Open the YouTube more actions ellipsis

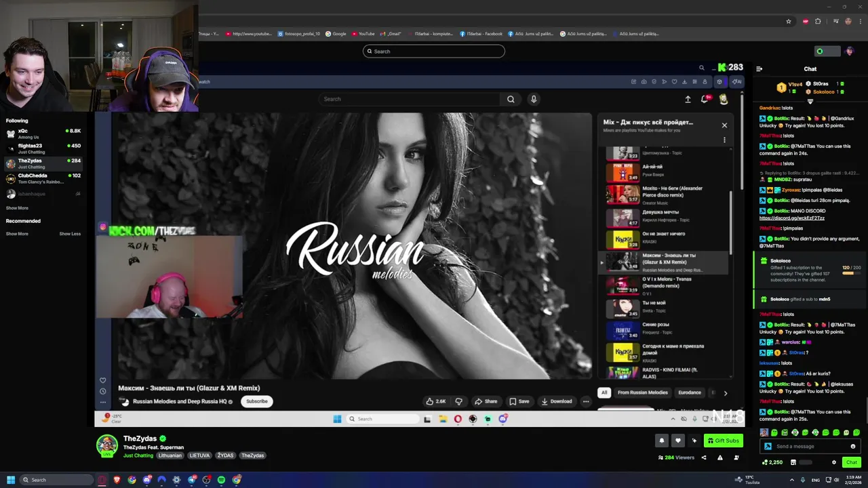(586, 401)
